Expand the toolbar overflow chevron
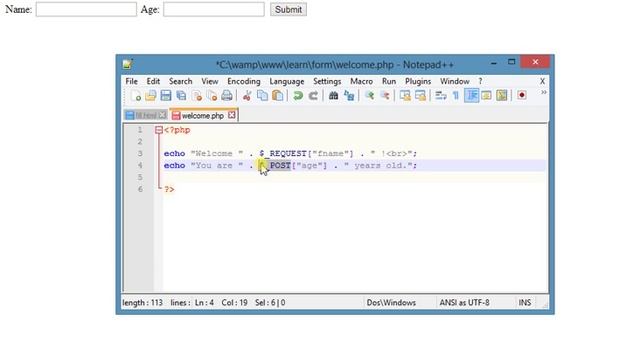 coord(544,93)
